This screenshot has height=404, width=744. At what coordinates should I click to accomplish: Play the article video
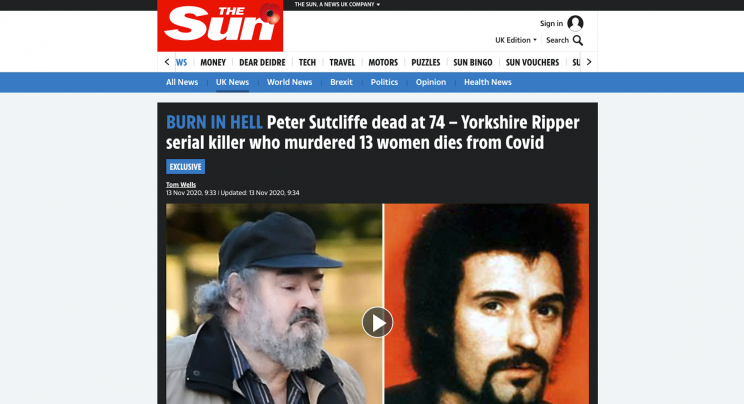click(x=377, y=322)
